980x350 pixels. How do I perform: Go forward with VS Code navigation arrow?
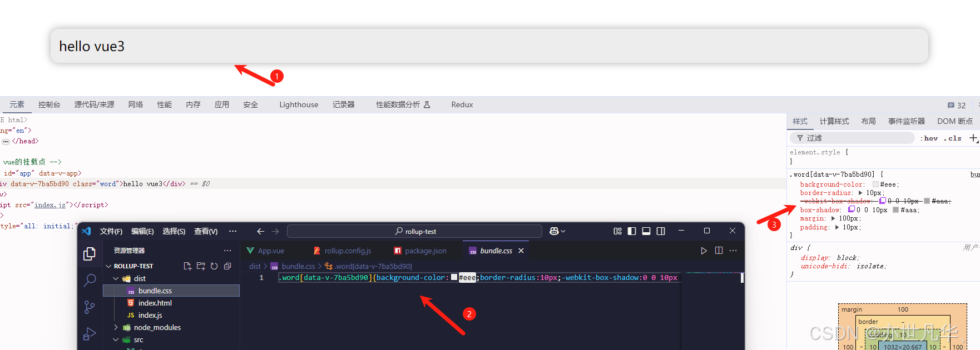pos(275,231)
